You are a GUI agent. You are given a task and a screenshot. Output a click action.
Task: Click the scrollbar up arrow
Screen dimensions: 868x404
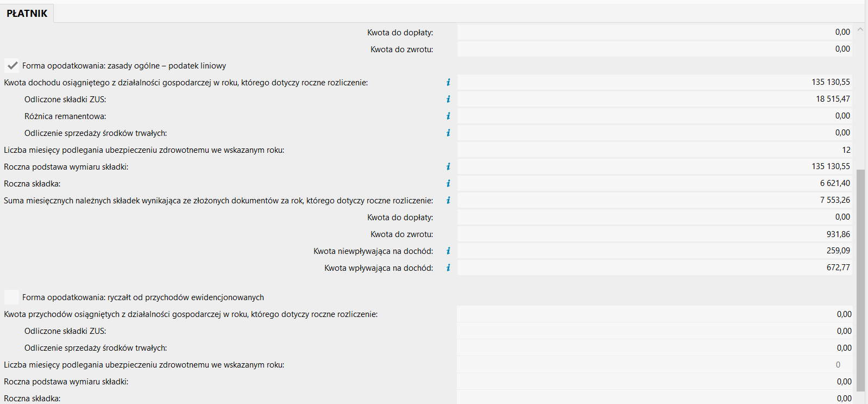(x=860, y=29)
